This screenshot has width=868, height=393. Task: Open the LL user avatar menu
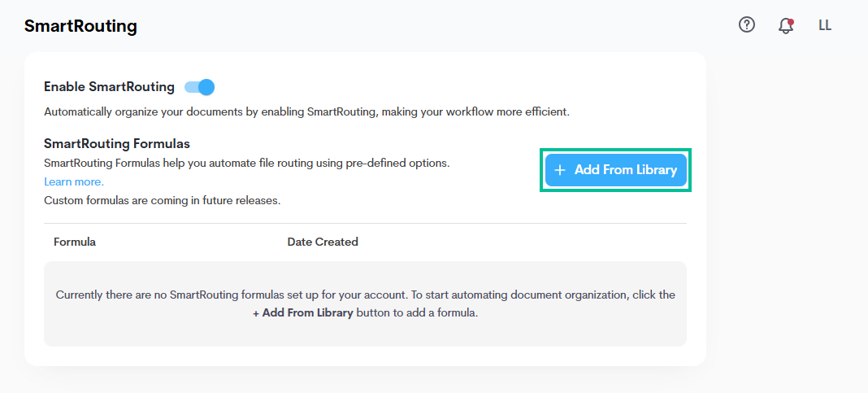pos(825,25)
